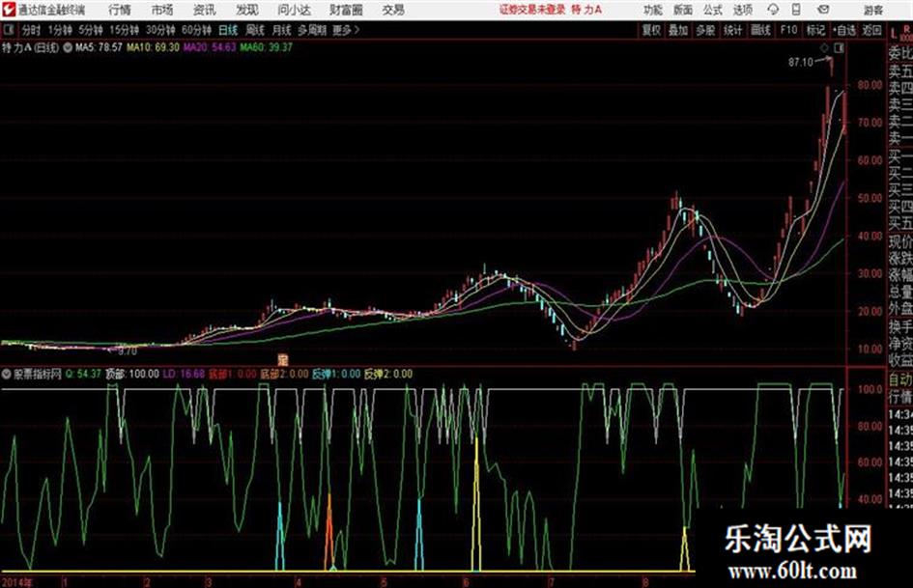Expand 更多 periods list
Image resolution: width=913 pixels, height=588 pixels.
click(x=346, y=30)
